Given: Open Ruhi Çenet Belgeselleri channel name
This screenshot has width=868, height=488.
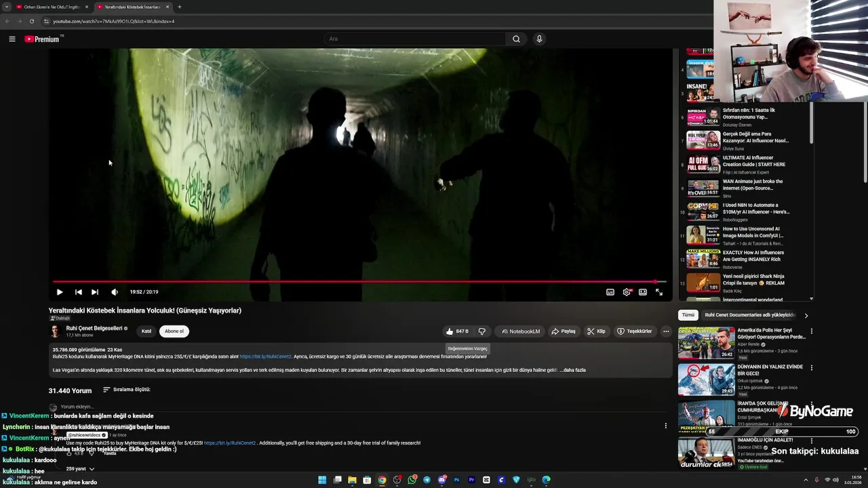Looking at the screenshot, I should click(94, 328).
